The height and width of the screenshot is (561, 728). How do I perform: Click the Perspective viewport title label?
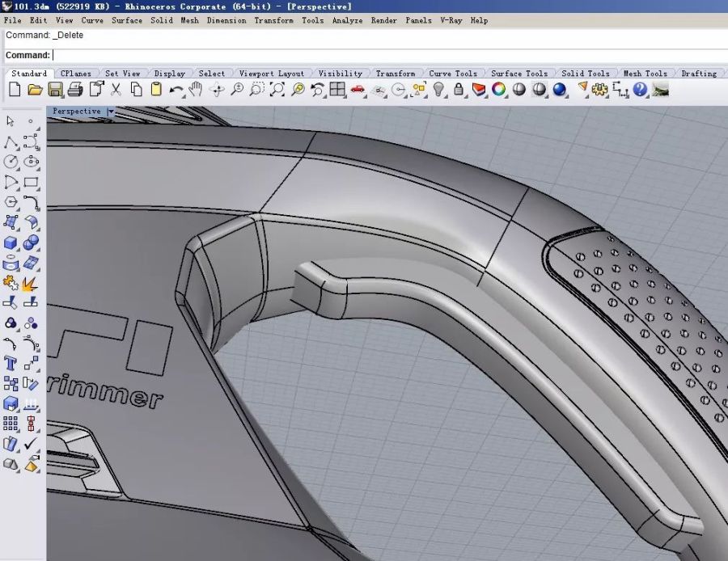click(x=77, y=112)
